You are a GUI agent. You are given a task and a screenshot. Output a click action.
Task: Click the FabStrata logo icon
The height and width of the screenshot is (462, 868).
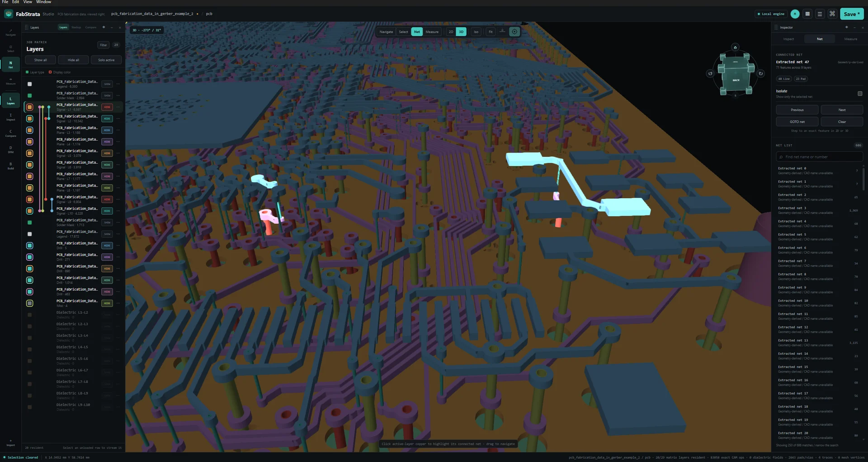[9, 14]
